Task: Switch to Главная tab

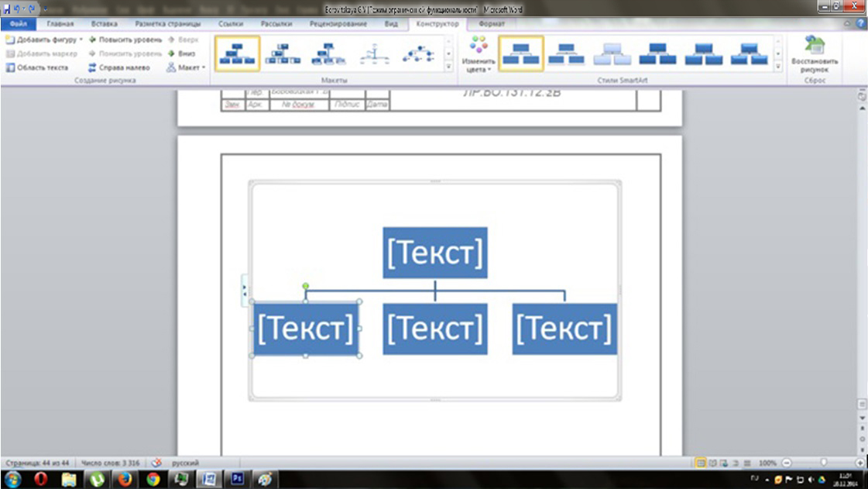Action: click(x=60, y=24)
